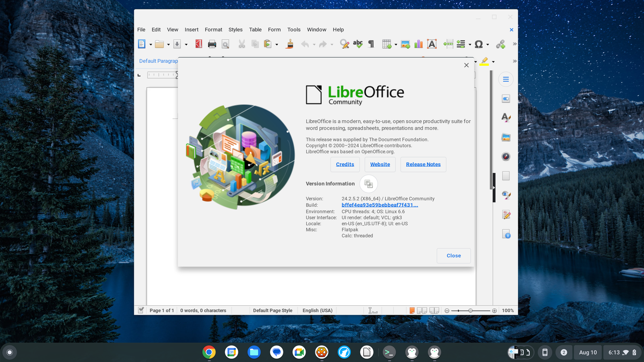Toggle Print Preview icon in toolbar
644x362 pixels.
point(225,44)
